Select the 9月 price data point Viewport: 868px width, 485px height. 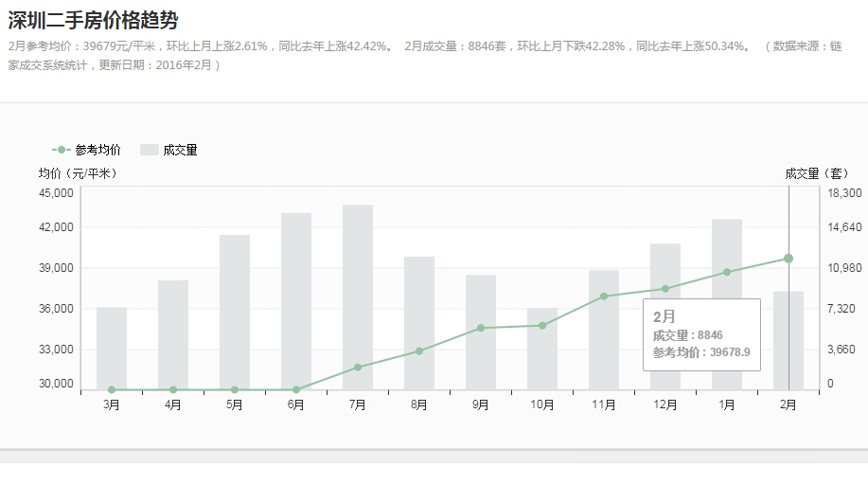[481, 328]
